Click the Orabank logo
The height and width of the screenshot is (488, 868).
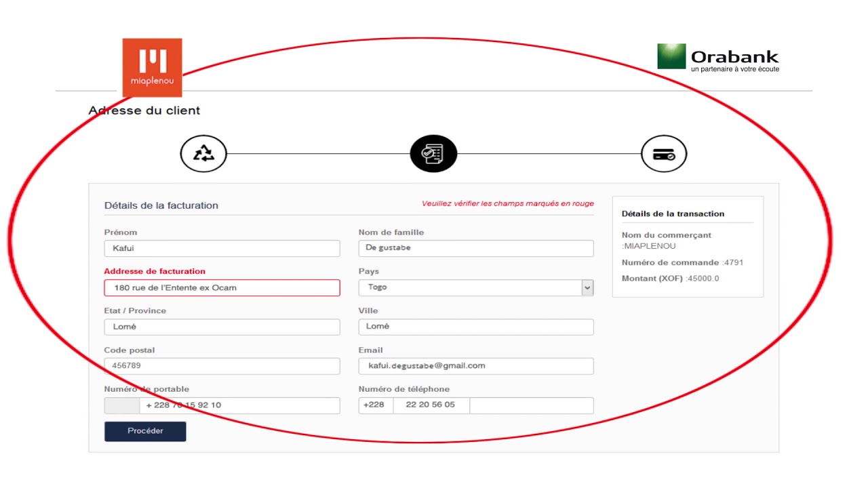[718, 58]
